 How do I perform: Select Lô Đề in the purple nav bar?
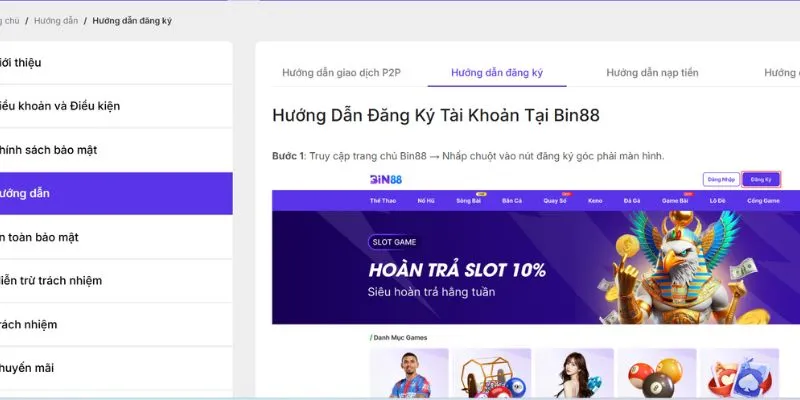pyautogui.click(x=717, y=201)
